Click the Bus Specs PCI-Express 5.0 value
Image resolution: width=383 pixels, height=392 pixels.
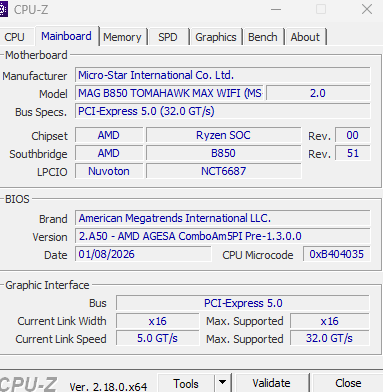click(x=223, y=111)
